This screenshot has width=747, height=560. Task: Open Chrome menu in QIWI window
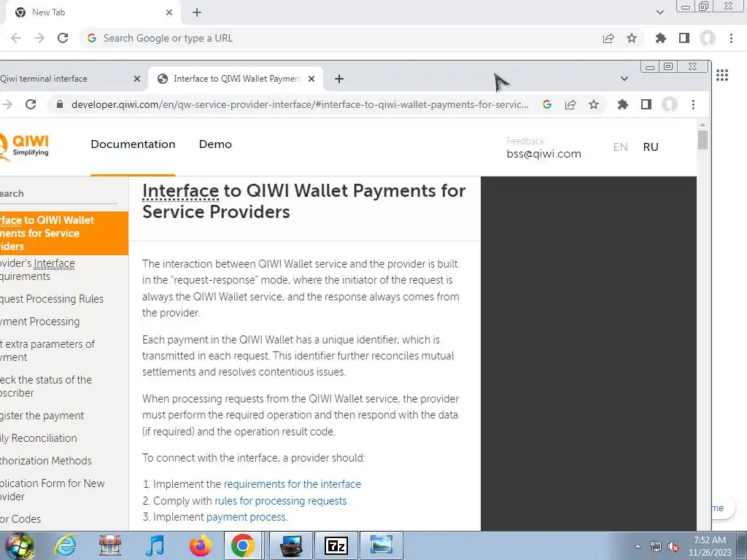[x=693, y=104]
